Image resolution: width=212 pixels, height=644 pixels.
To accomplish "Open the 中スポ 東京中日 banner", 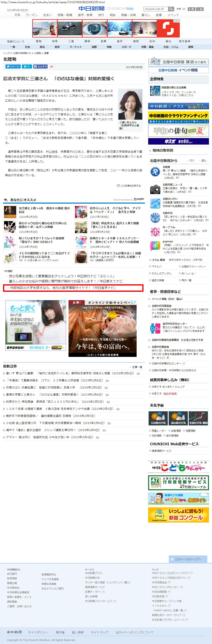I will pos(179,141).
